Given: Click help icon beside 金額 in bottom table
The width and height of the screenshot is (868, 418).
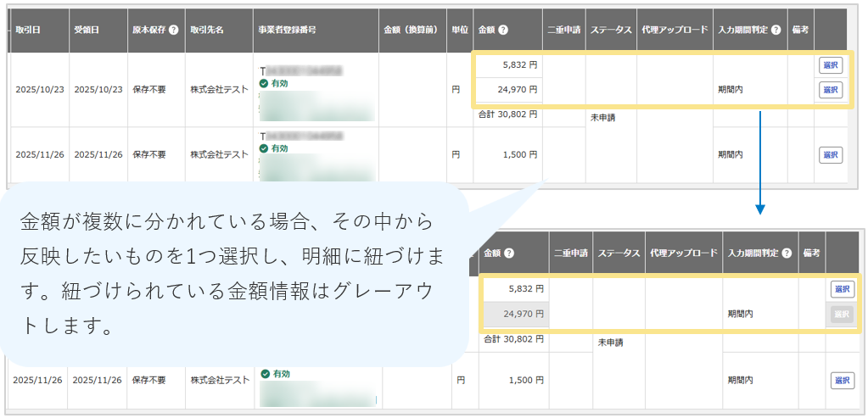Looking at the screenshot, I should click(509, 253).
